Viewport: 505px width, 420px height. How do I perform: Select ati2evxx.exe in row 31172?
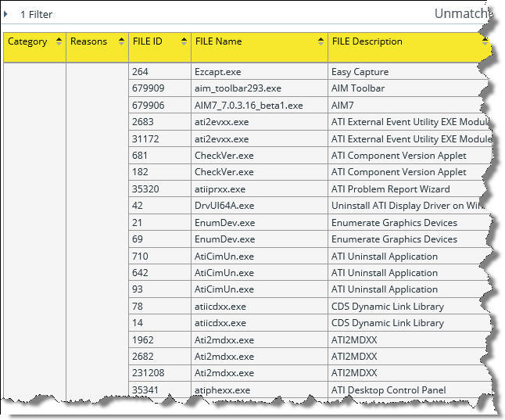tap(221, 139)
